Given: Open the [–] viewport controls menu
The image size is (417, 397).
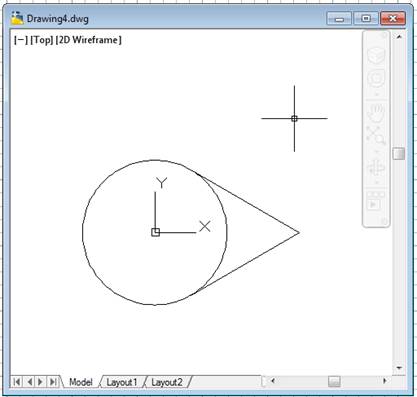Looking at the screenshot, I should tap(21, 40).
